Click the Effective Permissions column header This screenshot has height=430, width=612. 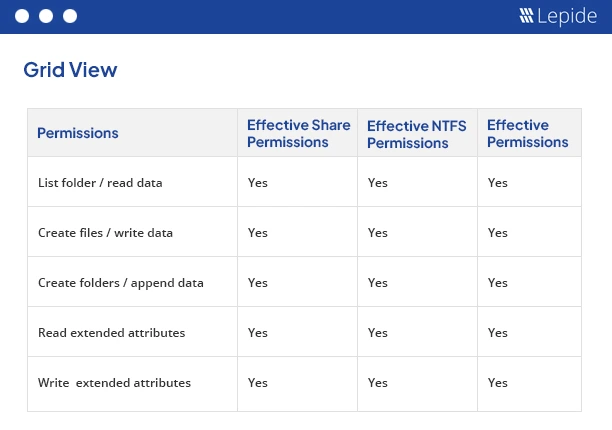coord(527,133)
